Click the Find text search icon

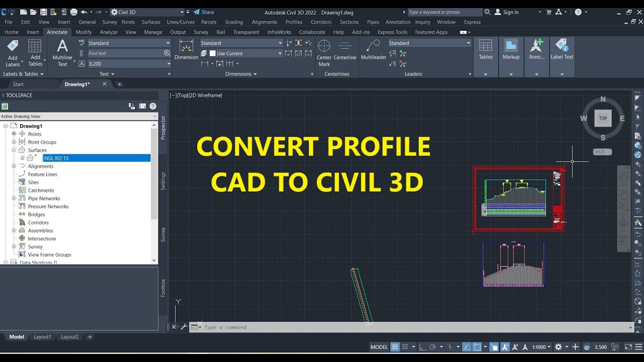point(167,53)
